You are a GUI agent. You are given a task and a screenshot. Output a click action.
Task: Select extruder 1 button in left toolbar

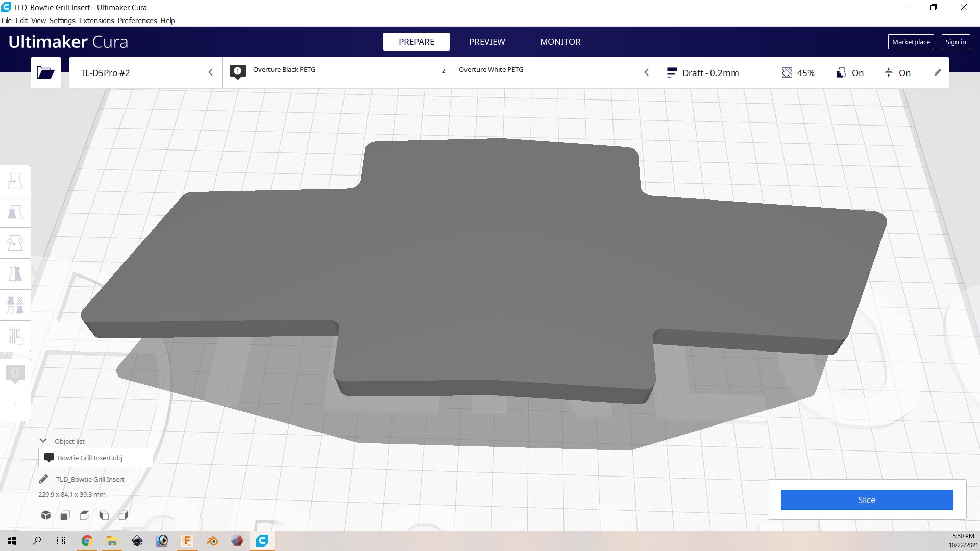tap(15, 374)
